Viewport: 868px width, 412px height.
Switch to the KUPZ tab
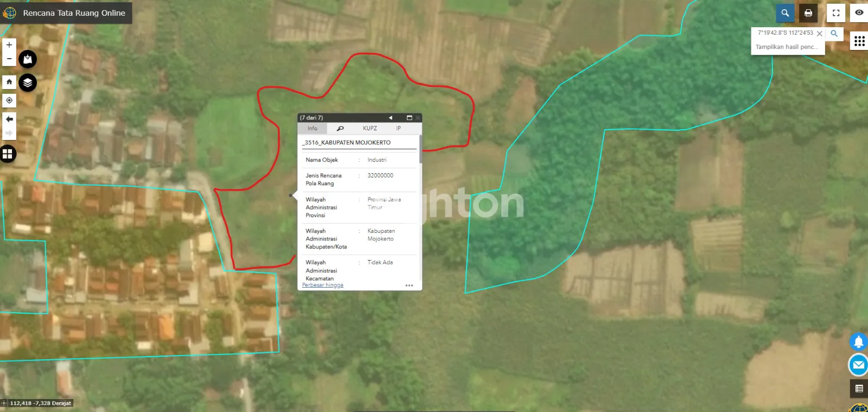[x=369, y=129]
